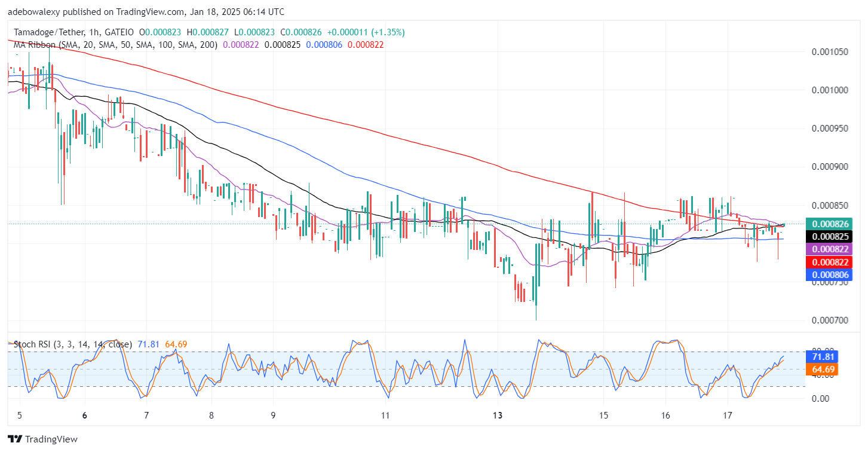This screenshot has width=868, height=452.
Task: Click the 0.000900 price axis label
Action: click(x=831, y=167)
